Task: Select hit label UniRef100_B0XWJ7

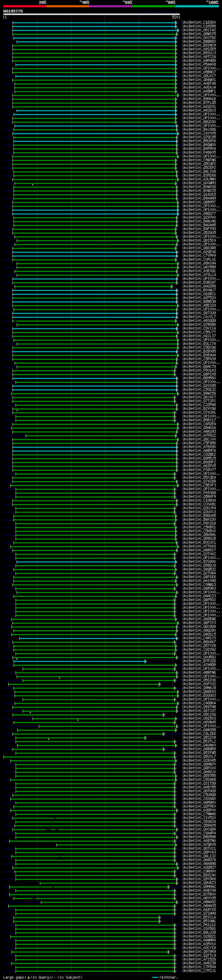Action: [199, 290]
